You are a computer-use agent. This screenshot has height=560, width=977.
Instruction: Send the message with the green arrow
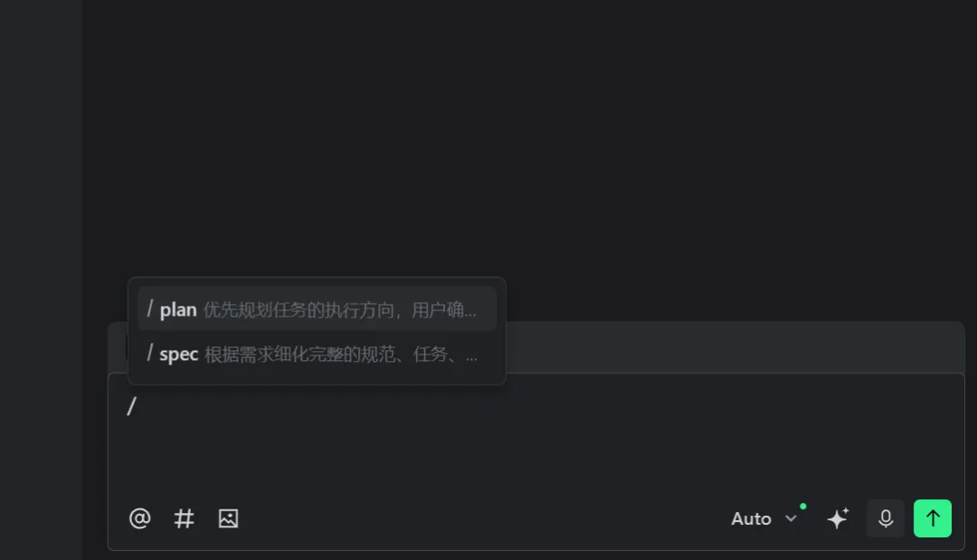(x=932, y=518)
